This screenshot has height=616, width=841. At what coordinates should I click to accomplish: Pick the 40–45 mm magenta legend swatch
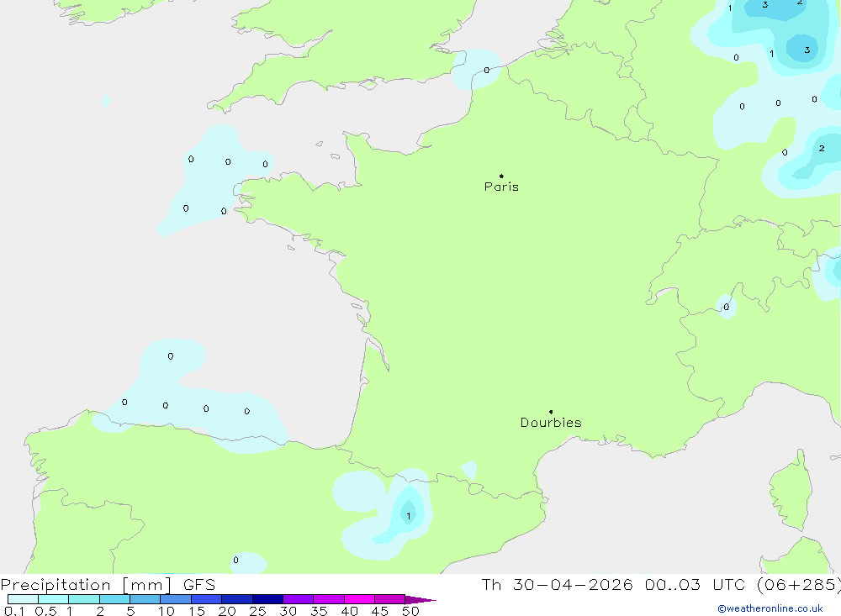click(359, 599)
